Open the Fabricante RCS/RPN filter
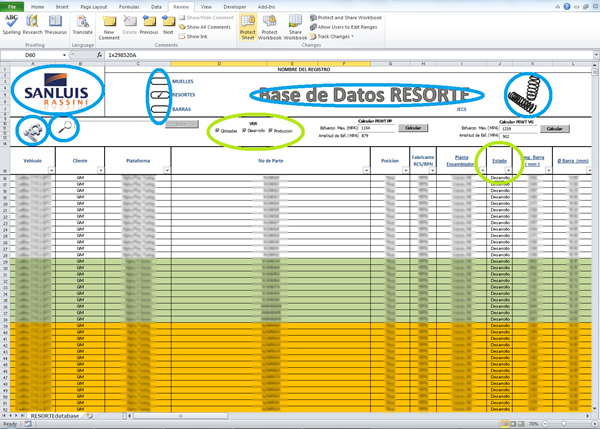Image resolution: width=600 pixels, height=429 pixels. point(432,170)
